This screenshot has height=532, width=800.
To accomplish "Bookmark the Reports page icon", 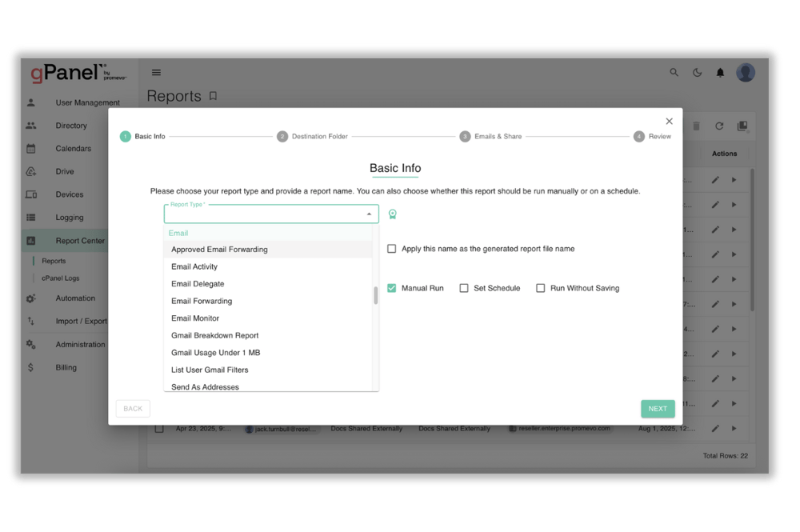I will (x=214, y=96).
